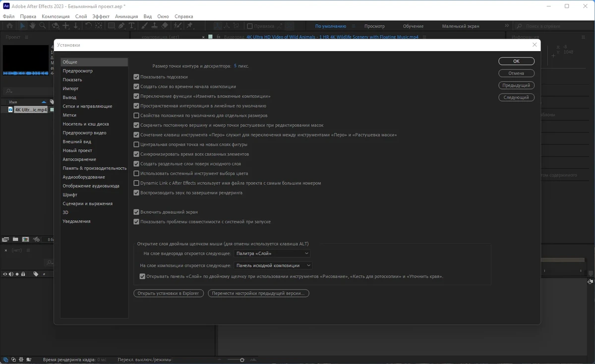Select the Rotation tool
Image resolution: width=595 pixels, height=364 pixels.
[88, 26]
